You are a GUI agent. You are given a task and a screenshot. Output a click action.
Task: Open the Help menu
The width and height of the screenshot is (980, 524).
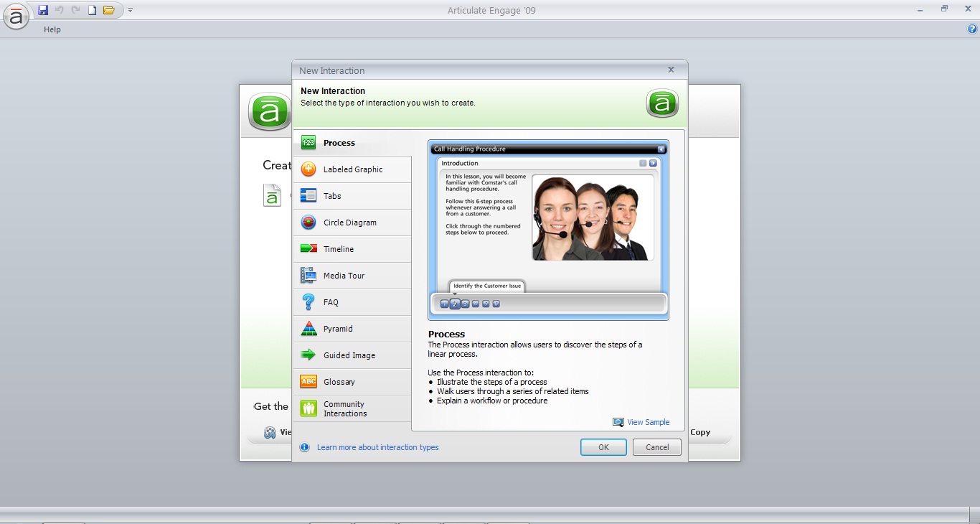[x=52, y=29]
